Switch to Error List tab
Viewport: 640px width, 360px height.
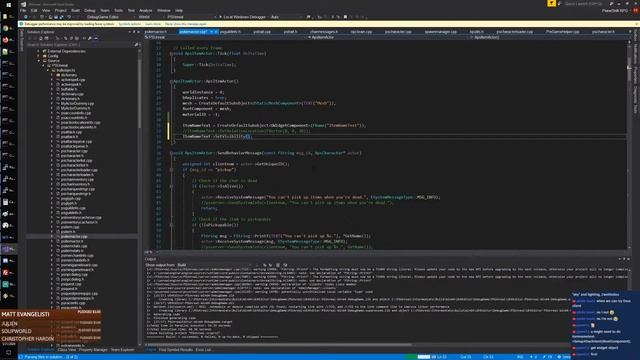[203, 350]
